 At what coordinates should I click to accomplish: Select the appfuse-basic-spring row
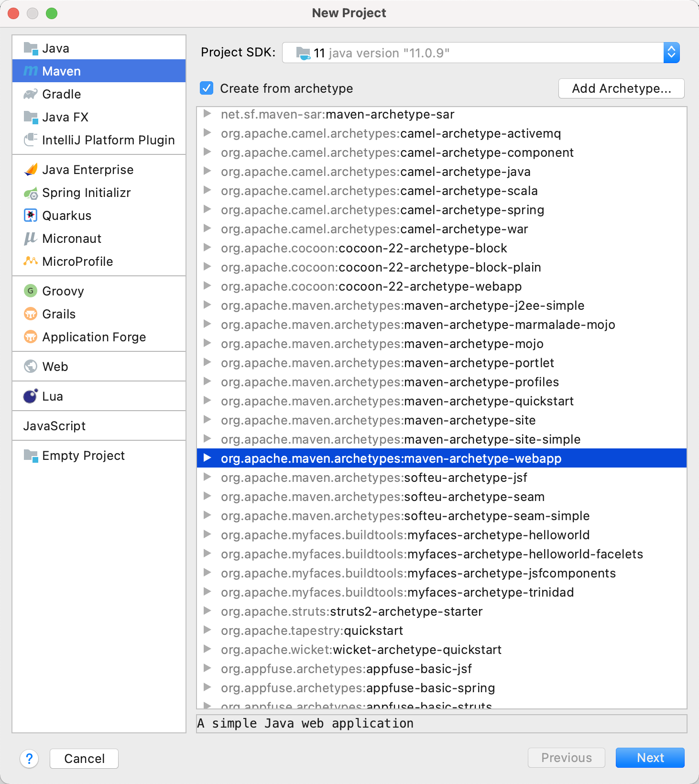coord(442,688)
